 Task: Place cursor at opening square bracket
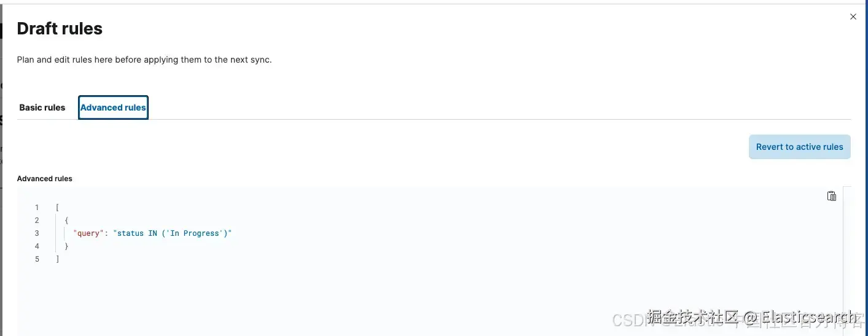[57, 208]
